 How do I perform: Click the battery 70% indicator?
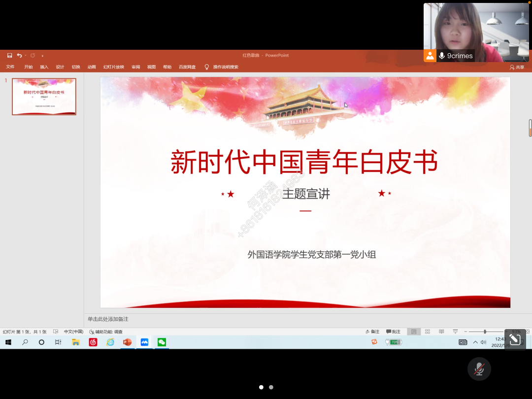pyautogui.click(x=394, y=342)
